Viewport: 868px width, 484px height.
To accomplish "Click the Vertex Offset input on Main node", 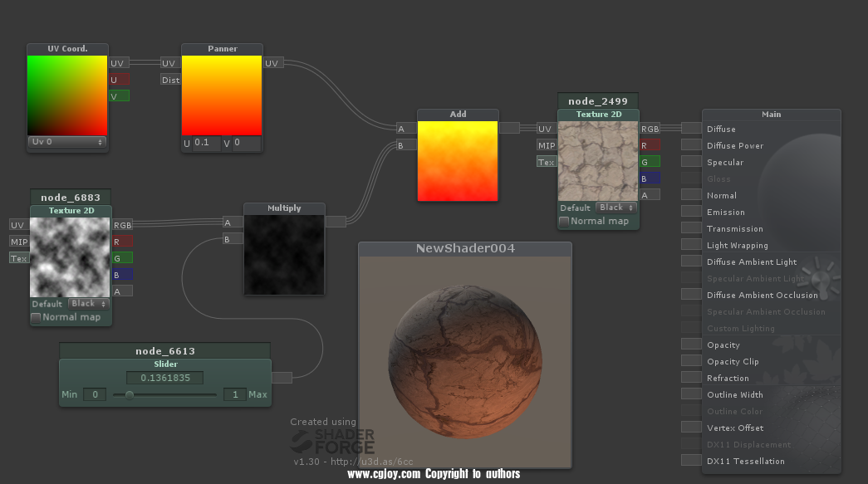I will pos(691,428).
